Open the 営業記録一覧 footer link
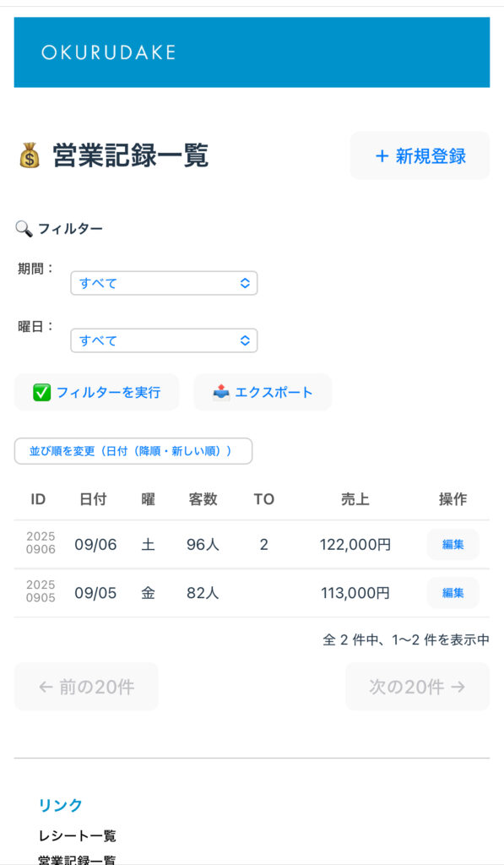504x865 pixels. coord(77,859)
